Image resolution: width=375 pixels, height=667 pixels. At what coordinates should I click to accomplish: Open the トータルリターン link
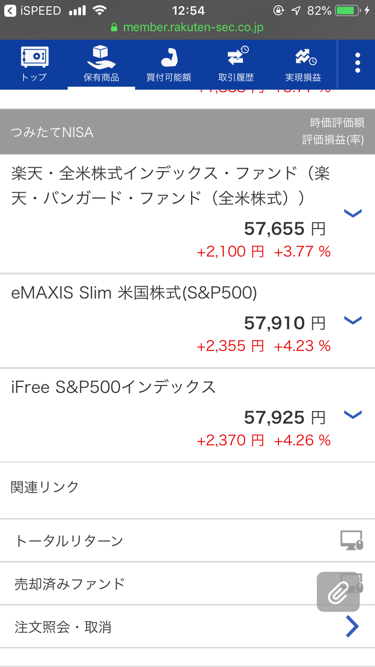coord(188,541)
